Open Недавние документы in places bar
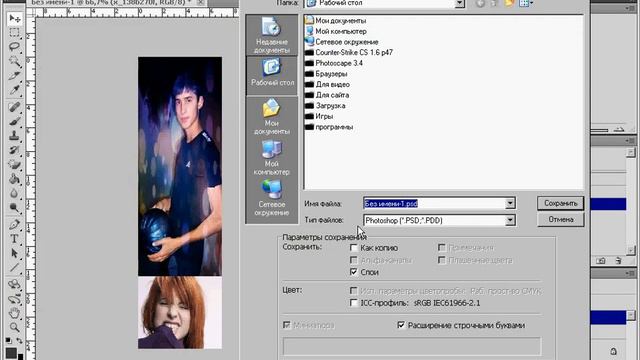 tap(271, 35)
